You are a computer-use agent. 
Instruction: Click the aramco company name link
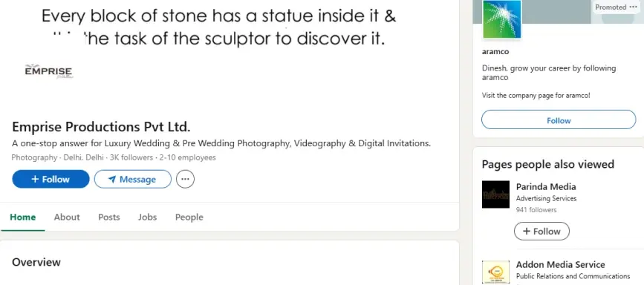point(495,52)
